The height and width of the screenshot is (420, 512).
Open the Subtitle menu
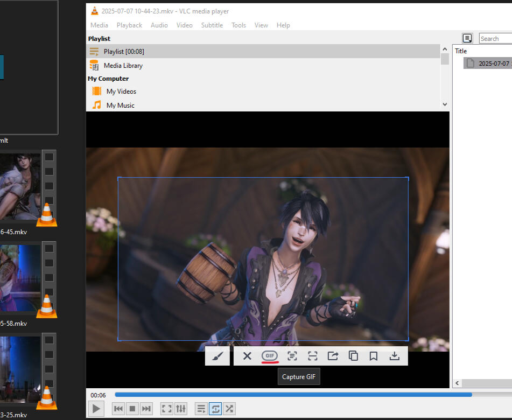point(212,25)
